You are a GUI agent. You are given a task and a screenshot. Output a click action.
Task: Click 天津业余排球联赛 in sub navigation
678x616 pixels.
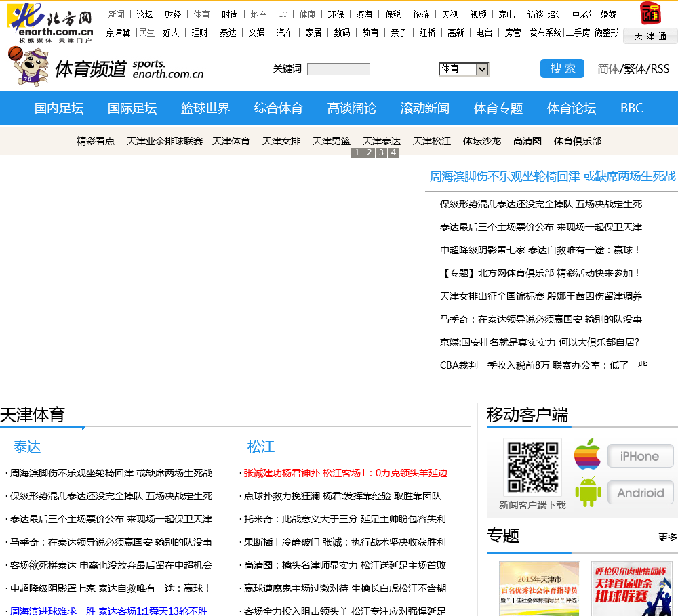164,141
